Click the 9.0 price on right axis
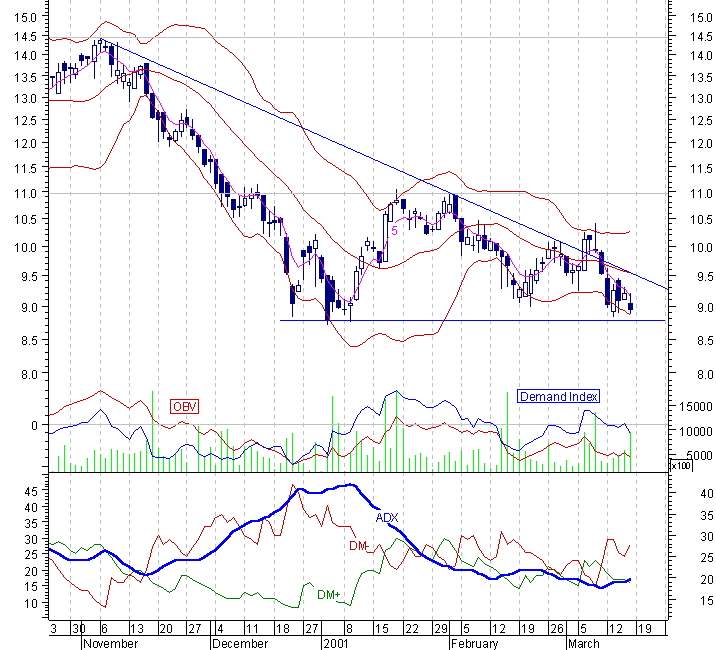Viewport: 716px width, 650px height. tap(705, 307)
